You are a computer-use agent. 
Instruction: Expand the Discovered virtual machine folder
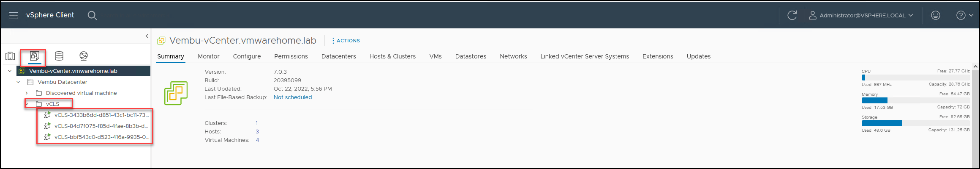pyautogui.click(x=27, y=93)
